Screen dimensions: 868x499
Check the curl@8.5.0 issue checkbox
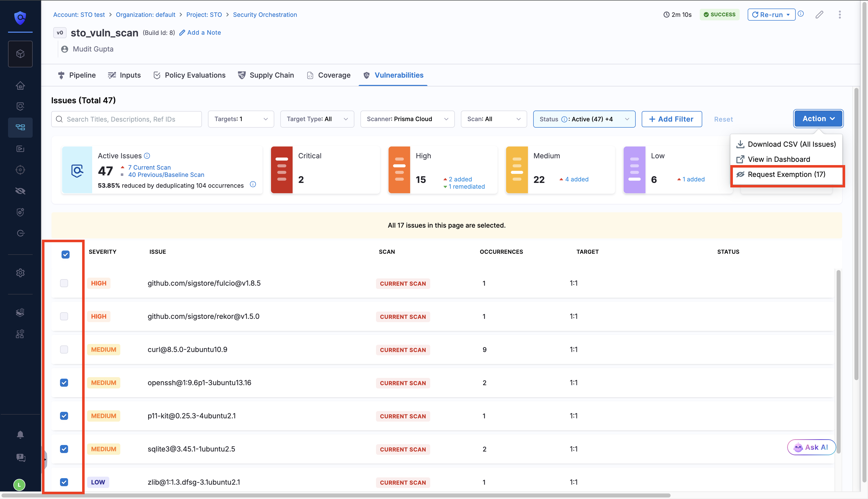pyautogui.click(x=64, y=350)
